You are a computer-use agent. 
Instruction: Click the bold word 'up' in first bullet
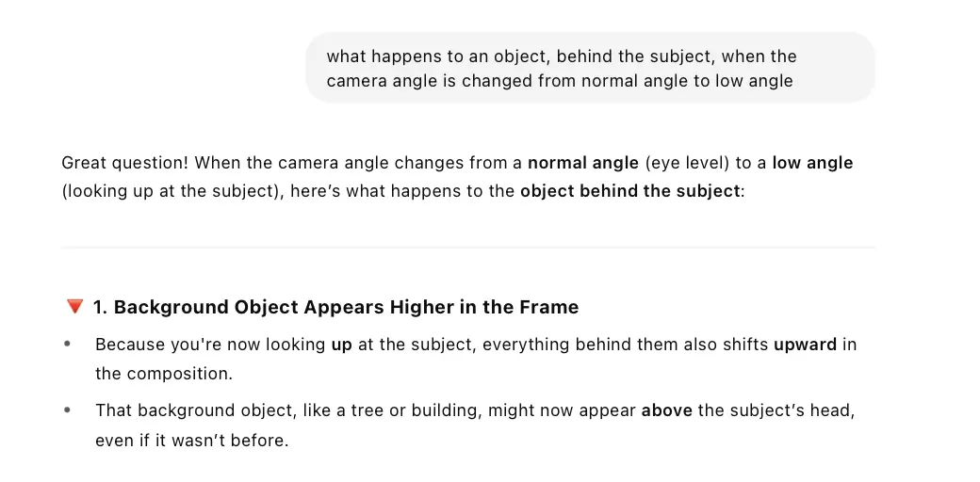(x=341, y=345)
